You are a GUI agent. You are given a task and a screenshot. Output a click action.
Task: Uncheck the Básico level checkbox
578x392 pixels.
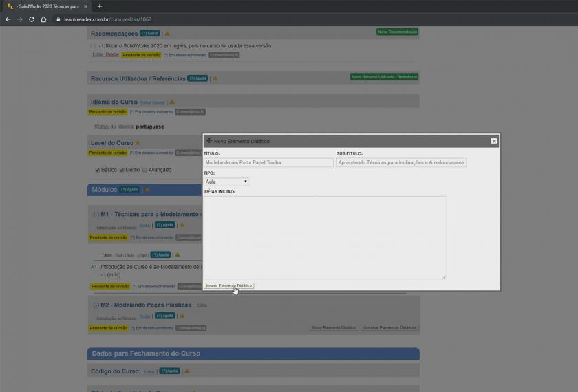click(97, 170)
